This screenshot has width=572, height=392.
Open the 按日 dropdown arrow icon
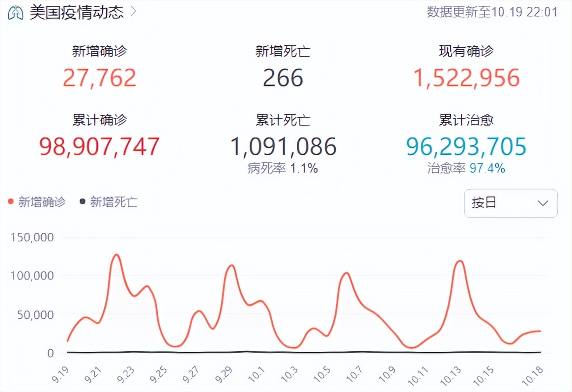543,203
